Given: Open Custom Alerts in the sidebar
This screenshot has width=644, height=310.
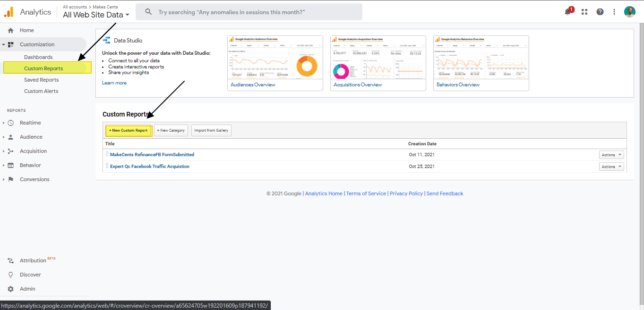Looking at the screenshot, I should pos(41,91).
